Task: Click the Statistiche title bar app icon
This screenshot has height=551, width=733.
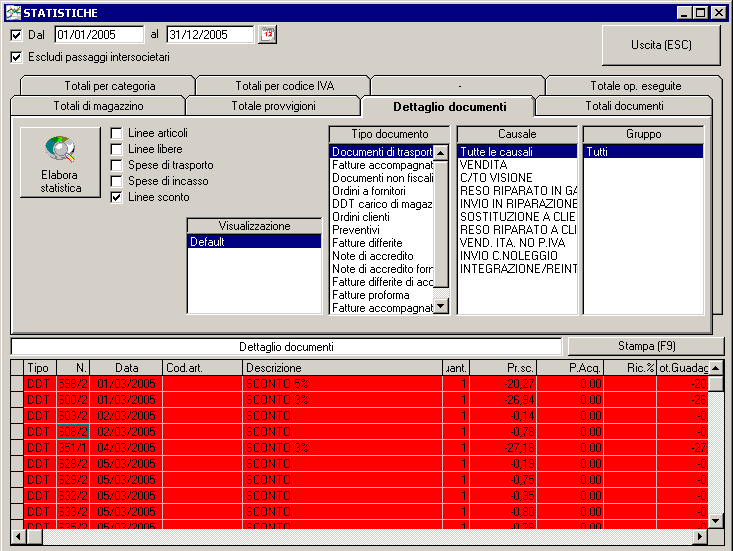Action: (x=13, y=11)
